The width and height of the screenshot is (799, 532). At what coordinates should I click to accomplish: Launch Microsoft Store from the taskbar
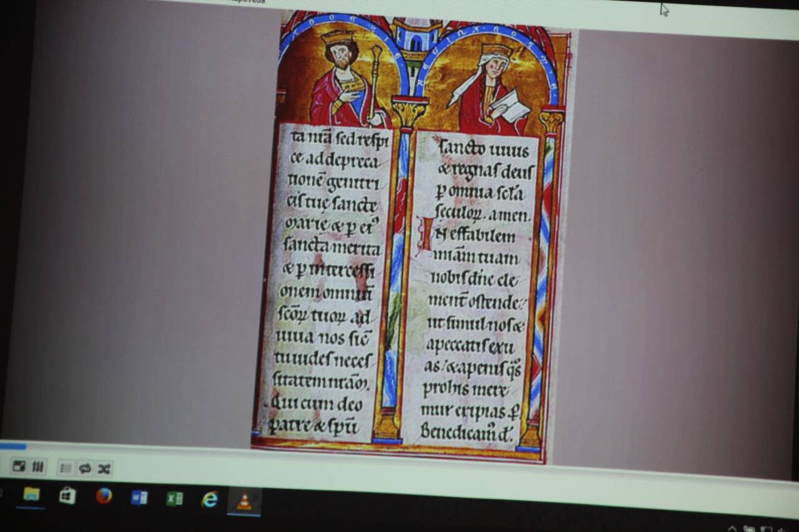tap(67, 495)
